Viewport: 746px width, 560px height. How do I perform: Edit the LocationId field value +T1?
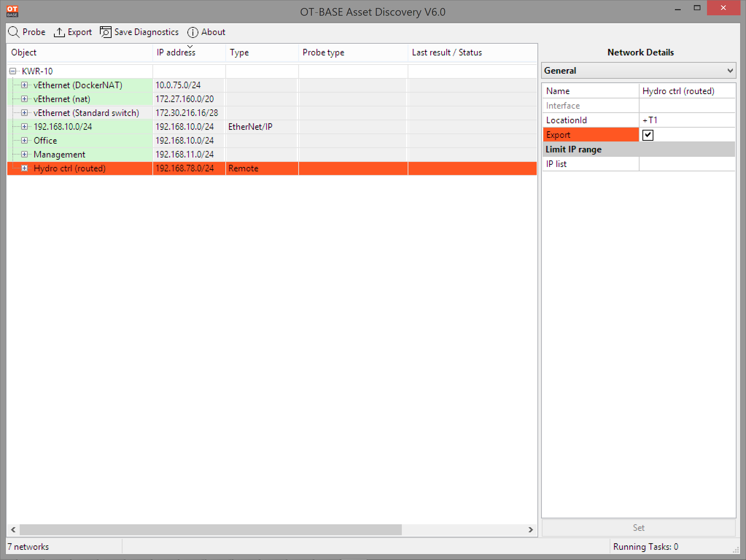pos(687,120)
